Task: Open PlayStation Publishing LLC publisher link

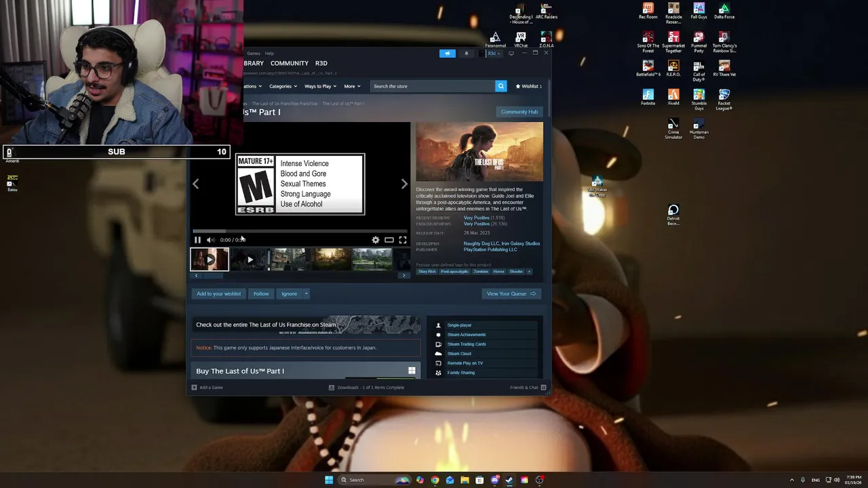Action: 490,249
